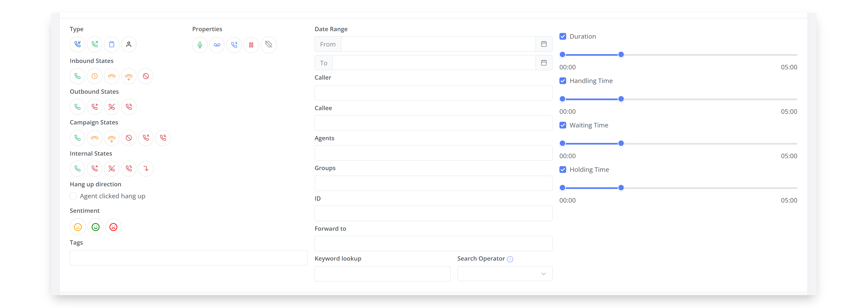Click into the Caller field
This screenshot has width=868, height=308.
433,93
